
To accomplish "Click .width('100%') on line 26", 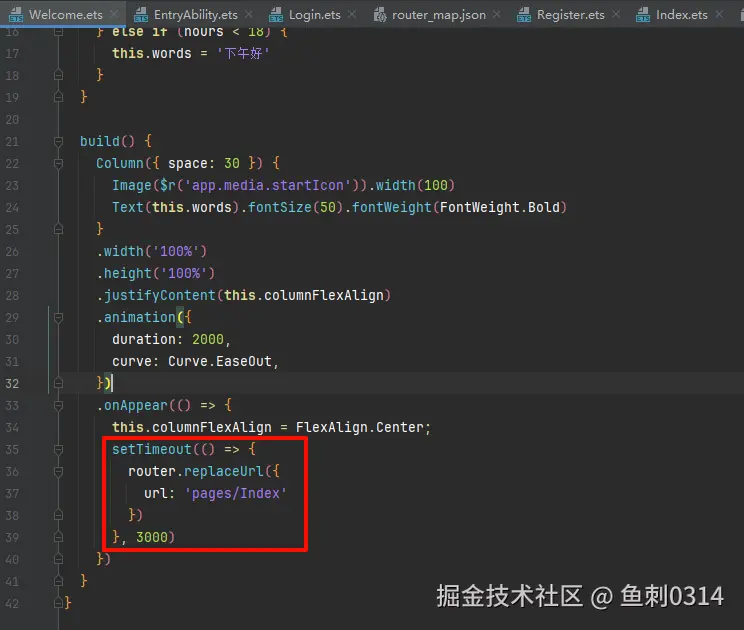I will [x=152, y=251].
